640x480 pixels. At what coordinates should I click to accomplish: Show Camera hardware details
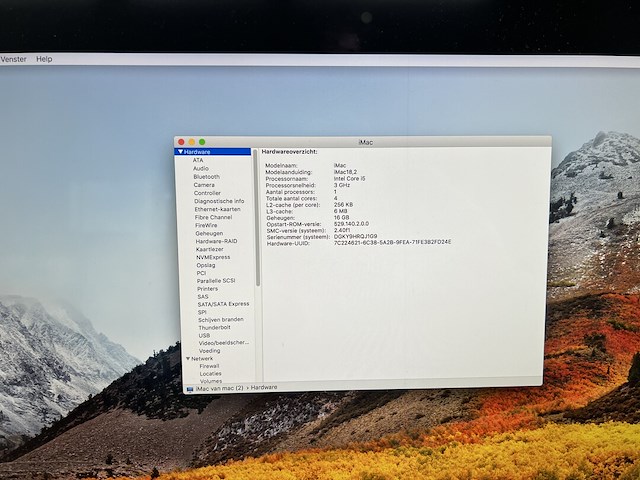[204, 184]
